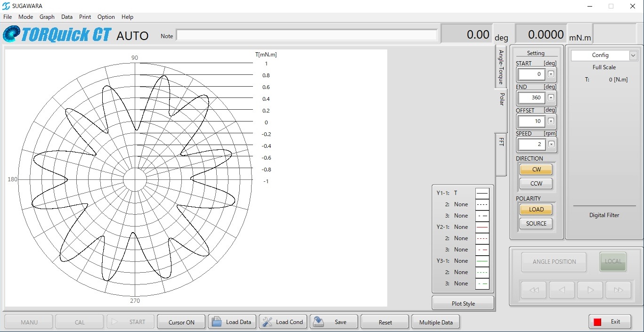
Task: Click the disk icon on Save button
Action: coord(319,322)
